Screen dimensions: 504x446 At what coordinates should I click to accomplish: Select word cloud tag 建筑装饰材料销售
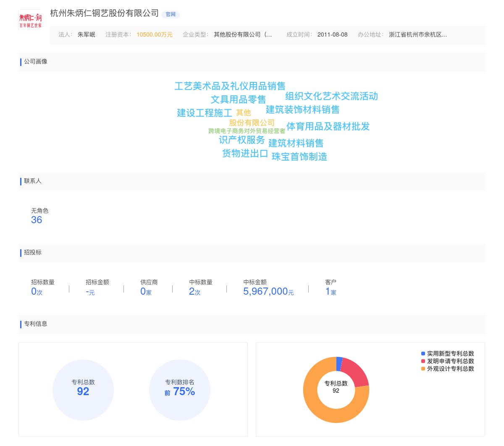point(302,110)
